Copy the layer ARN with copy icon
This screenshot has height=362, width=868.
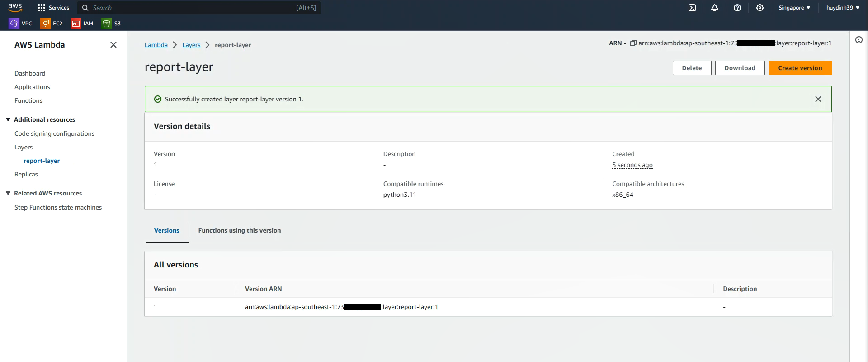[x=633, y=43]
